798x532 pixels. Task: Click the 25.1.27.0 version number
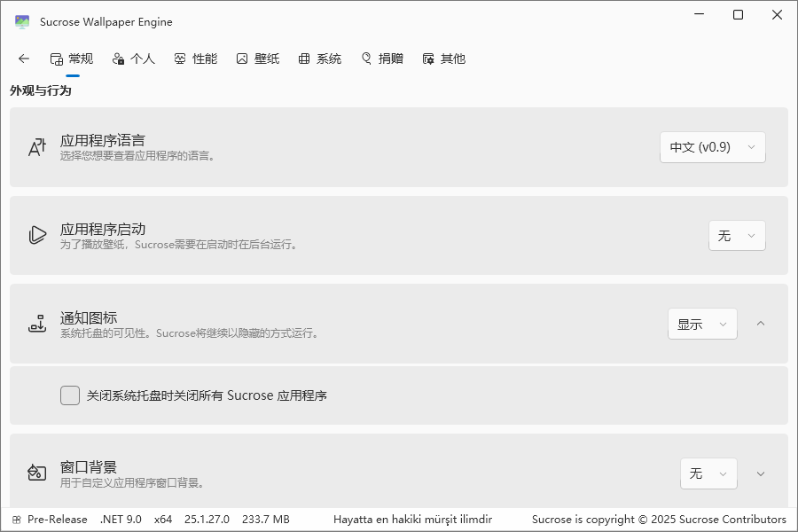(x=207, y=520)
